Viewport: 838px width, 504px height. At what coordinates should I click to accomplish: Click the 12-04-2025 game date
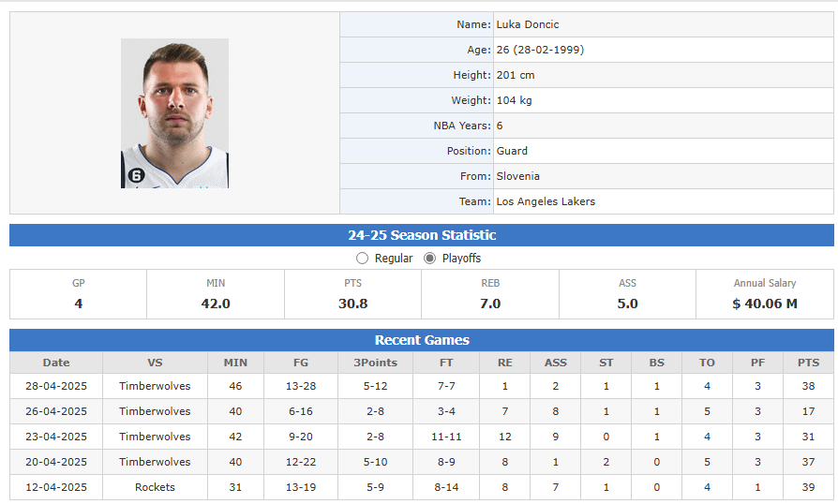(56, 487)
